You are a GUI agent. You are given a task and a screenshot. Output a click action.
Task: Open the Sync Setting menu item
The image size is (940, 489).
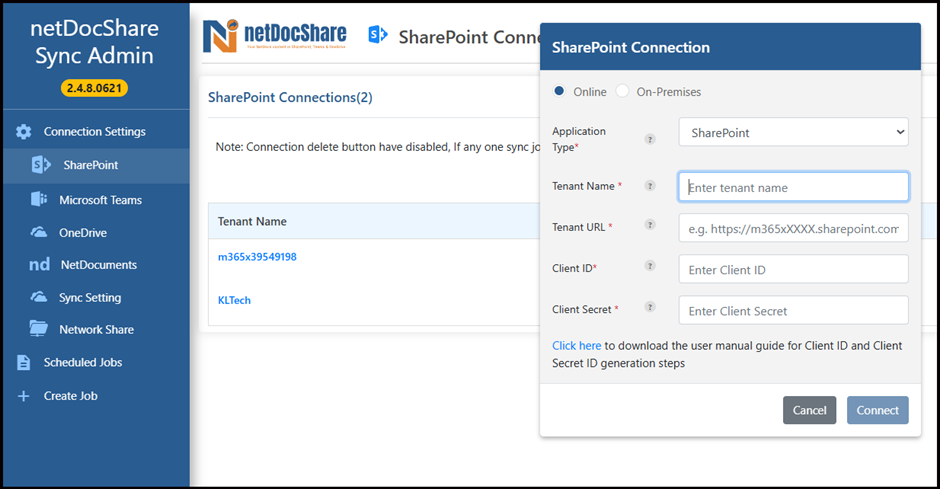tap(90, 298)
